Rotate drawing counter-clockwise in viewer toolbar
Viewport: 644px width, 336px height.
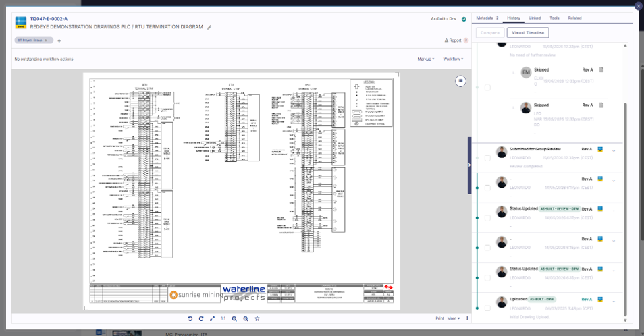point(190,318)
